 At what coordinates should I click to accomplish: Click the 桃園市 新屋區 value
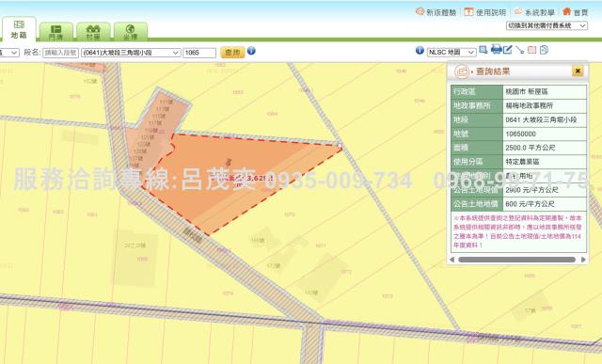point(527,92)
